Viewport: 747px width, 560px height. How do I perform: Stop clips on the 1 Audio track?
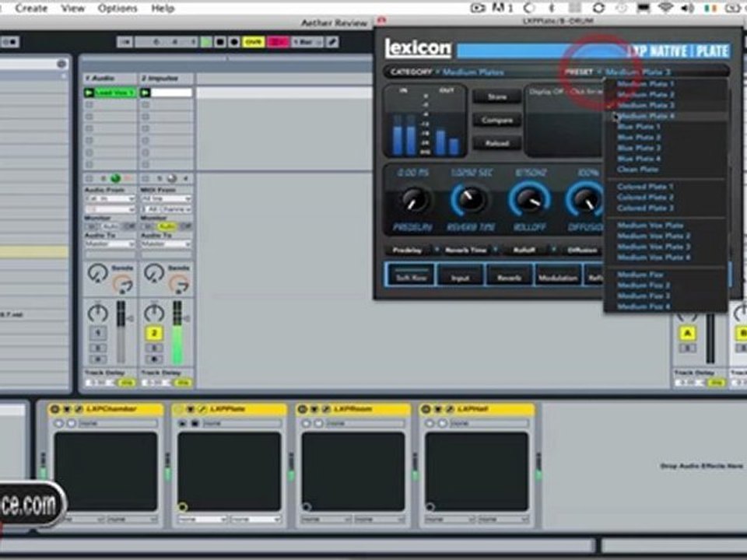89,179
